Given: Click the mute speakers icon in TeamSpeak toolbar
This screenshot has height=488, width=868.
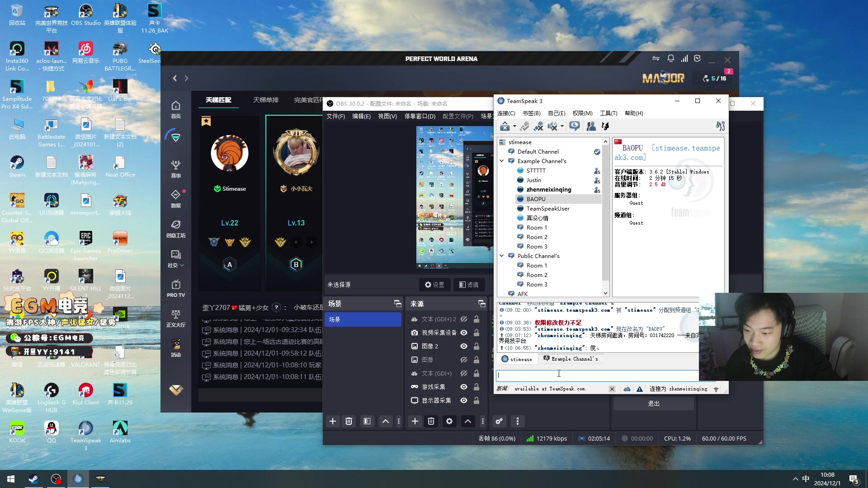Looking at the screenshot, I should (552, 127).
